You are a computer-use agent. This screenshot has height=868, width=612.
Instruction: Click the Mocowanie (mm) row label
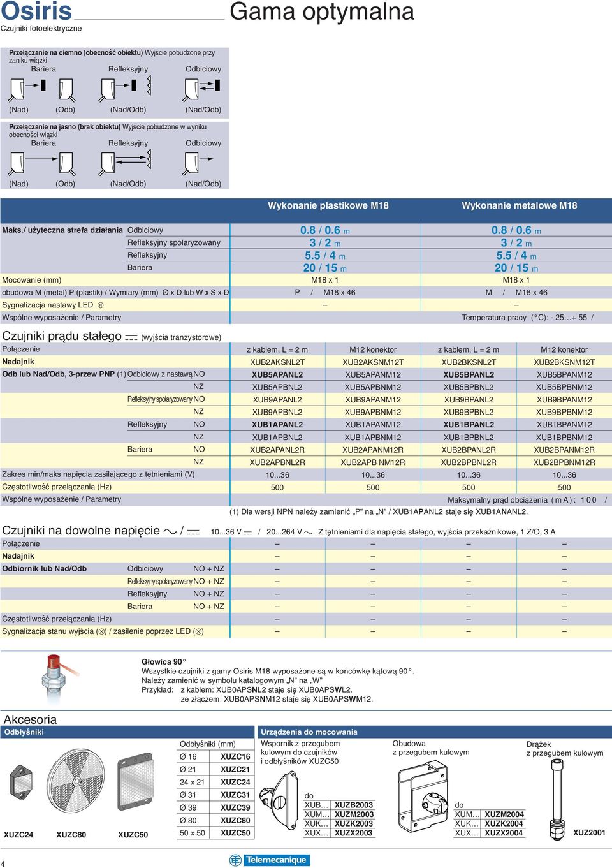pyautogui.click(x=32, y=280)
